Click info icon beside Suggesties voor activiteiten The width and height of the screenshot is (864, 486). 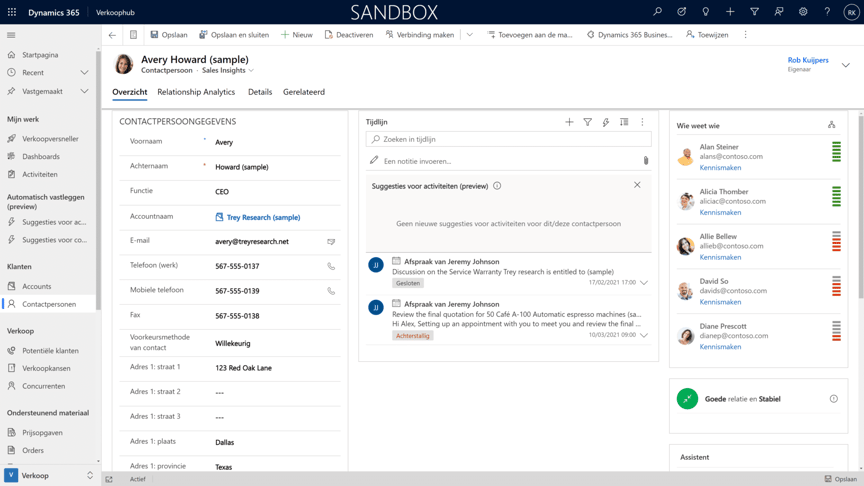(497, 186)
